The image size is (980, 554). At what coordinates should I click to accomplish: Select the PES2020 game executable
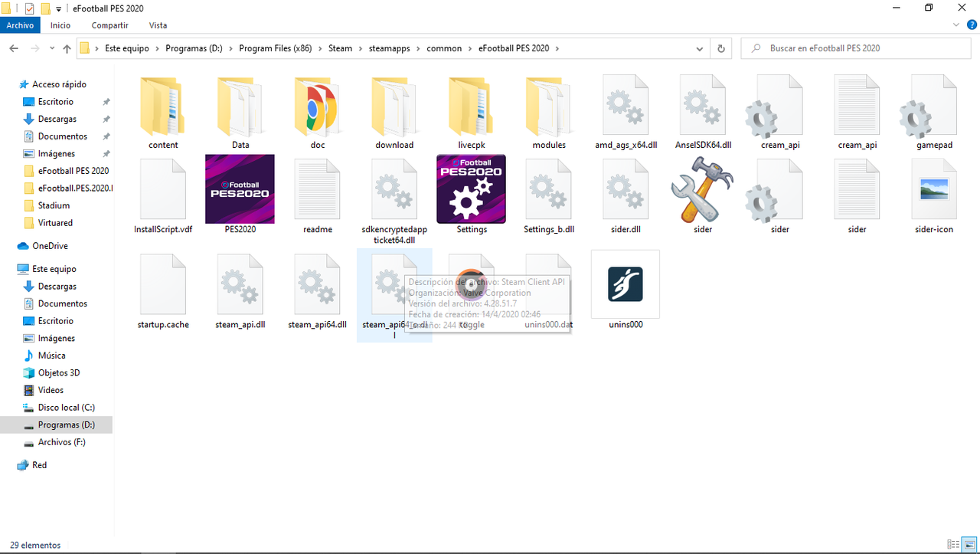240,195
